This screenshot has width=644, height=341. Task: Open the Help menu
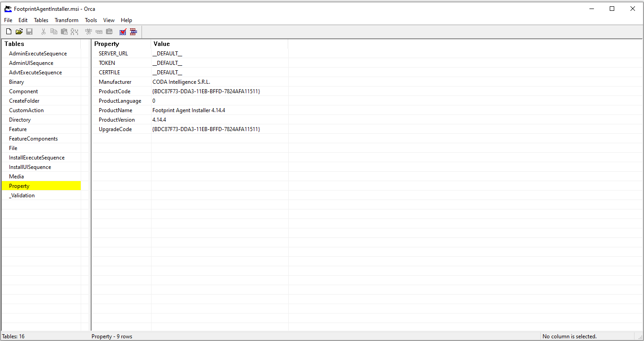(x=126, y=20)
